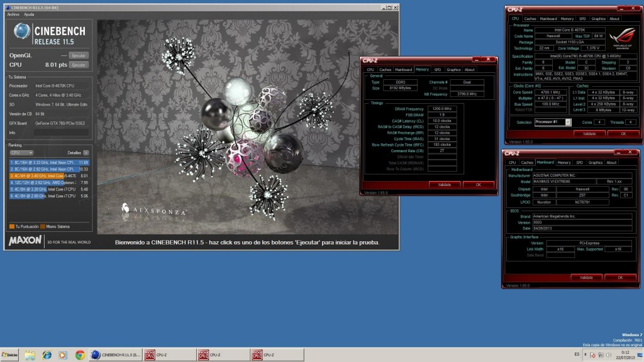Open About tab in Memory CPU-Z window
The image size is (644, 362).
(469, 70)
